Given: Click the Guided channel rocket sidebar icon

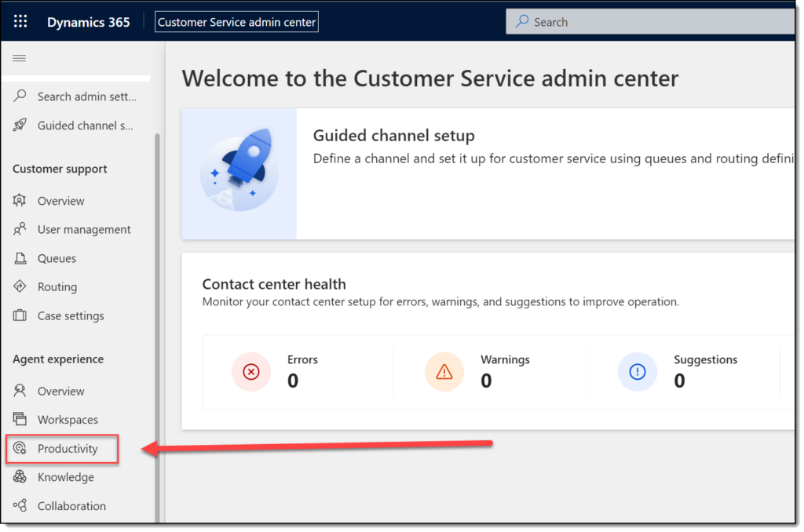Looking at the screenshot, I should [20, 125].
